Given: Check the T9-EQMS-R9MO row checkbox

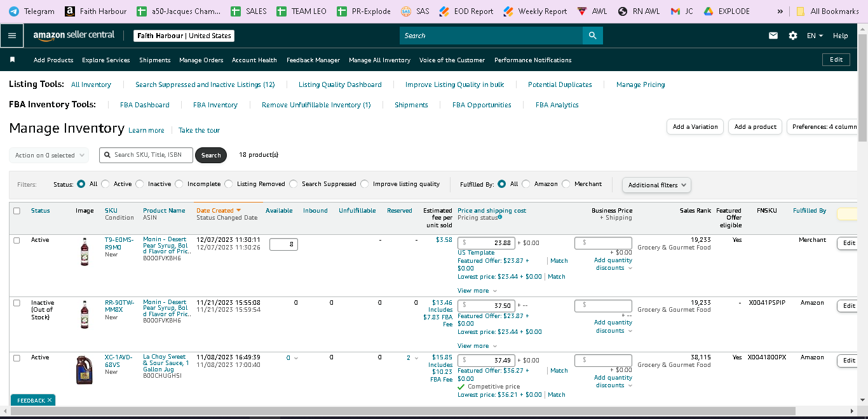Looking at the screenshot, I should (17, 240).
